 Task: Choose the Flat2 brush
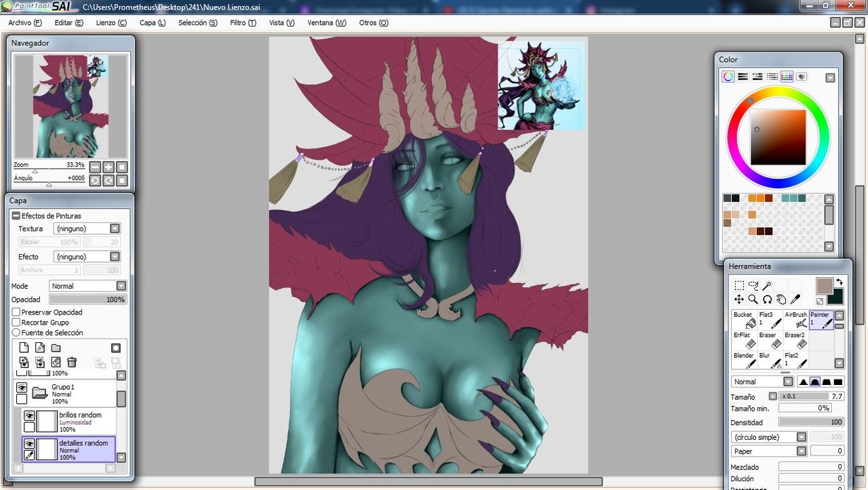click(x=796, y=361)
